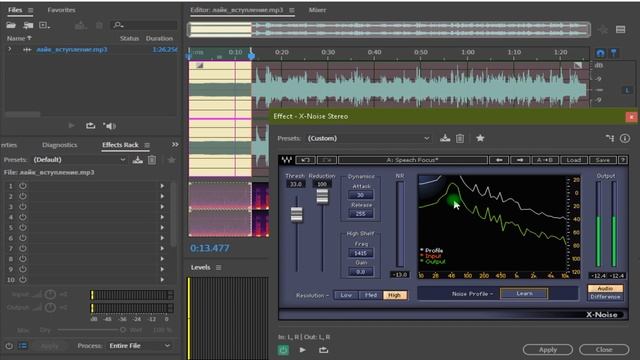
Task: Click Apply button in effect window
Action: coord(548,350)
